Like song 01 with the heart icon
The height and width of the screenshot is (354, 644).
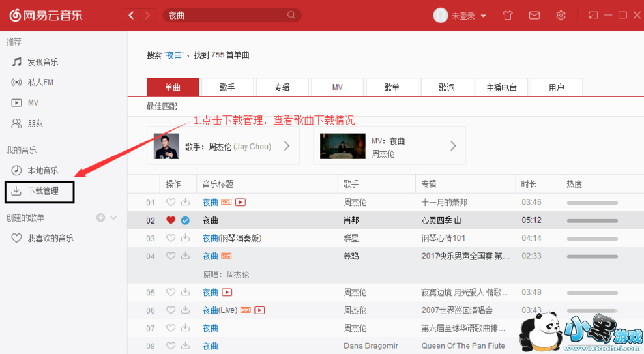(x=171, y=203)
